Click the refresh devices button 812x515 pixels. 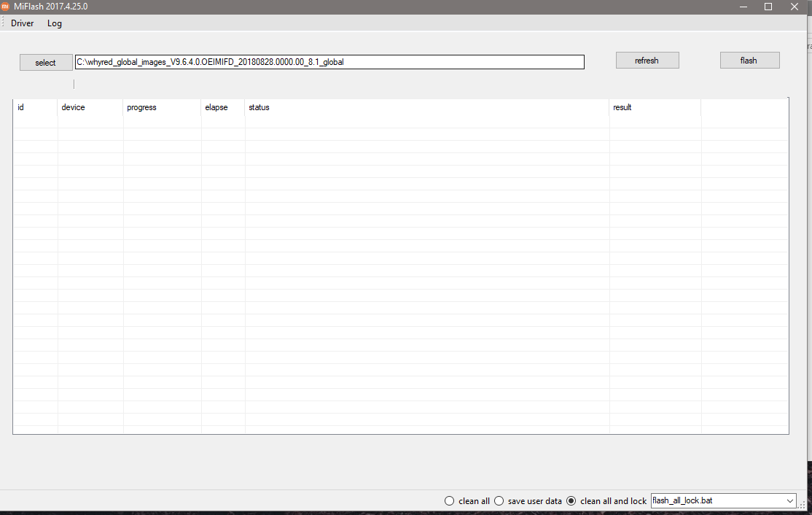pyautogui.click(x=647, y=61)
